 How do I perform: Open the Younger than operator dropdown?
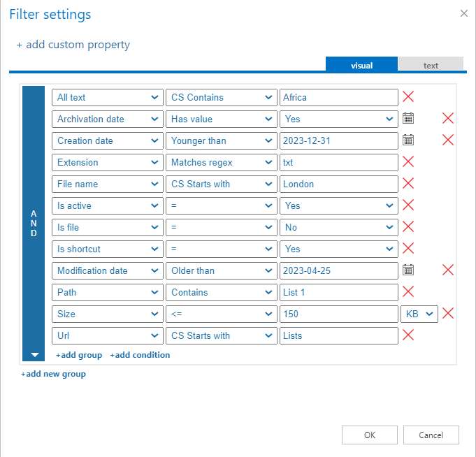pyautogui.click(x=221, y=140)
